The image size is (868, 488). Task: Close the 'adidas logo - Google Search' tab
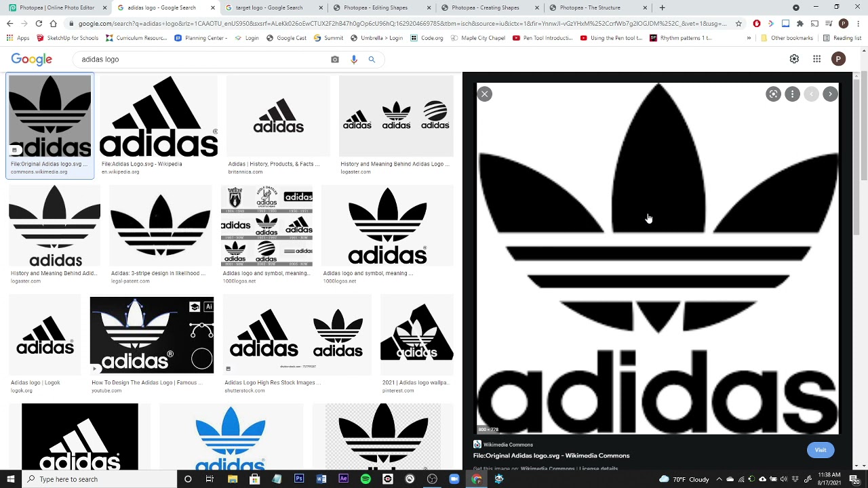click(213, 7)
